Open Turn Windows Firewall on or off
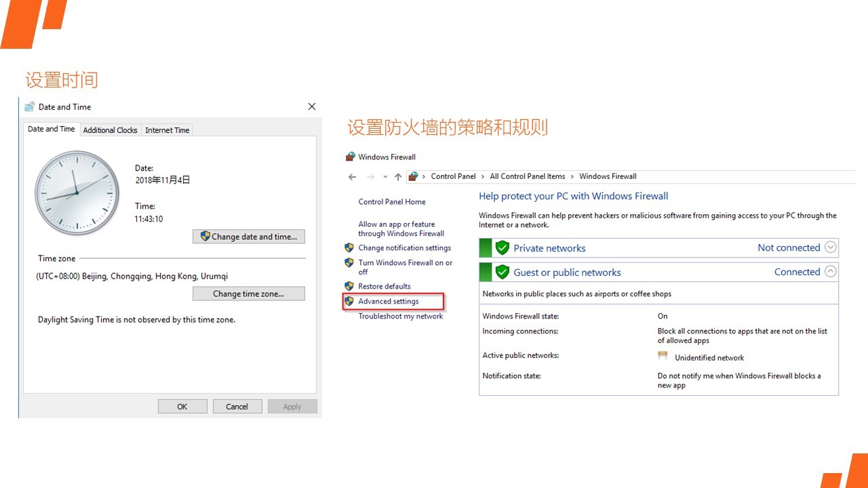 [406, 267]
